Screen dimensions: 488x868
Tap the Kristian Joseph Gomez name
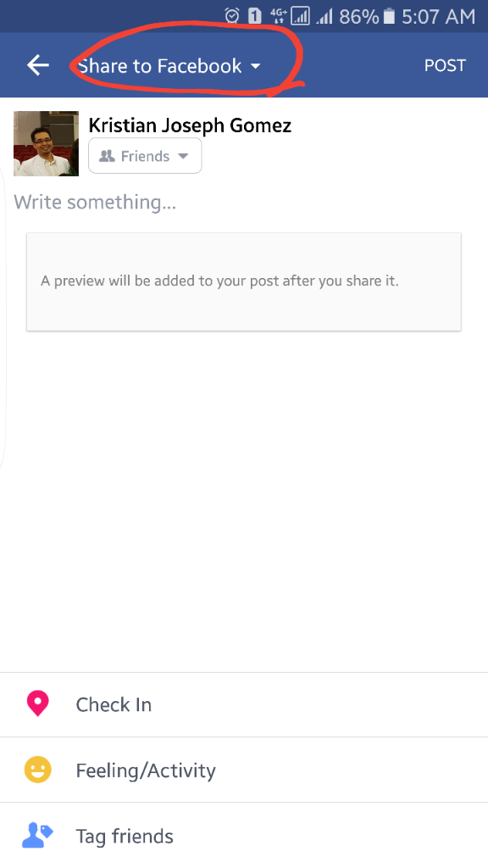click(190, 125)
